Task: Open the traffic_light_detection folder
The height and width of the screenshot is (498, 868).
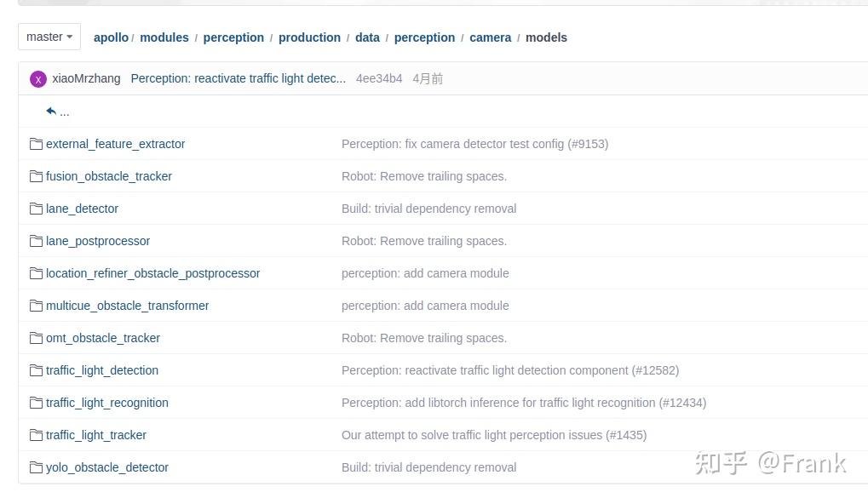Action: pyautogui.click(x=102, y=370)
